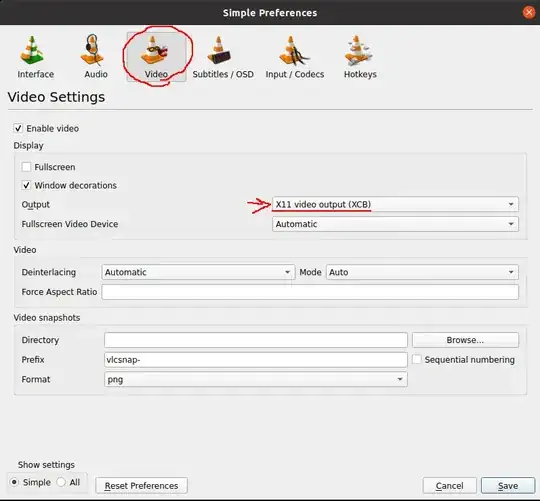540x501 pixels.
Task: Expand the Deinterlacing dropdown
Action: click(x=198, y=272)
